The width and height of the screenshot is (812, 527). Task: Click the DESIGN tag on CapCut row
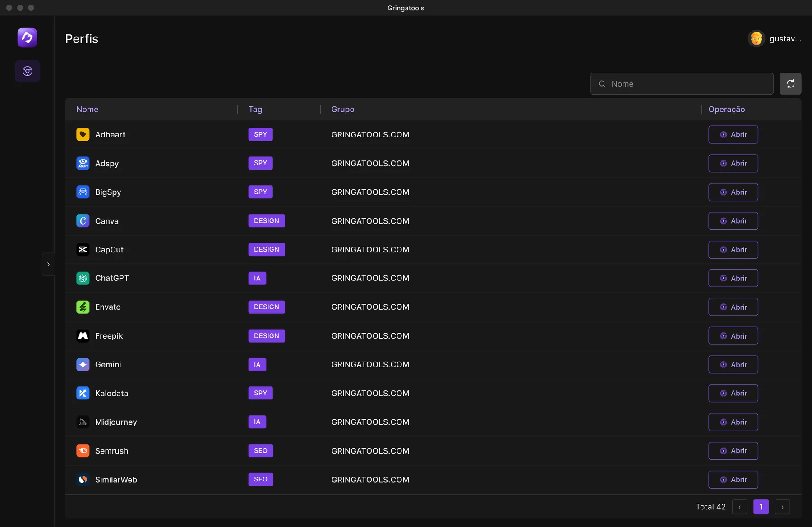pos(267,249)
